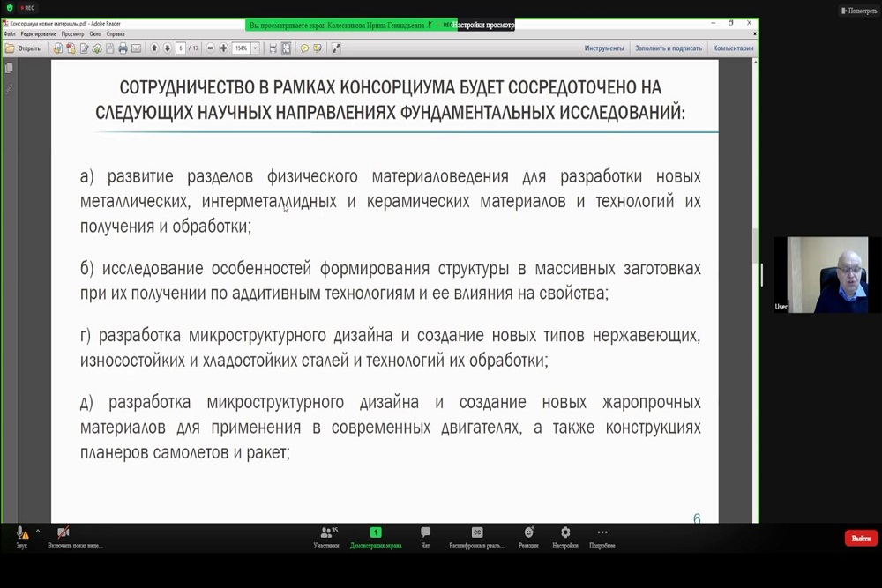Open the Инструменты panel

point(603,48)
